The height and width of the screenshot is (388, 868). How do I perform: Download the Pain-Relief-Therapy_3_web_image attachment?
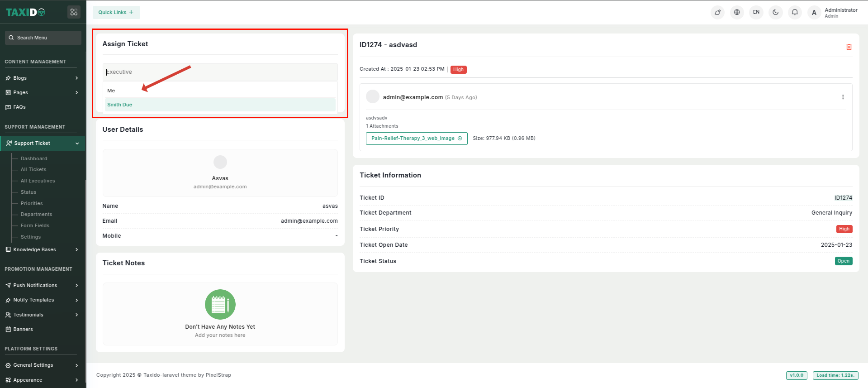[416, 139]
